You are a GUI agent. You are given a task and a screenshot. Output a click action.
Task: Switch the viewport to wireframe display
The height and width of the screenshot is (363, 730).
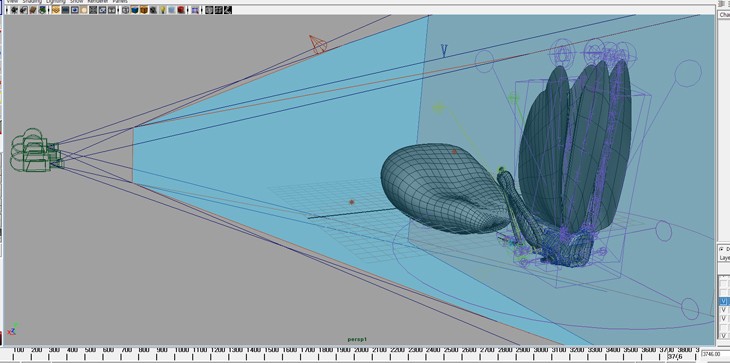pos(125,10)
